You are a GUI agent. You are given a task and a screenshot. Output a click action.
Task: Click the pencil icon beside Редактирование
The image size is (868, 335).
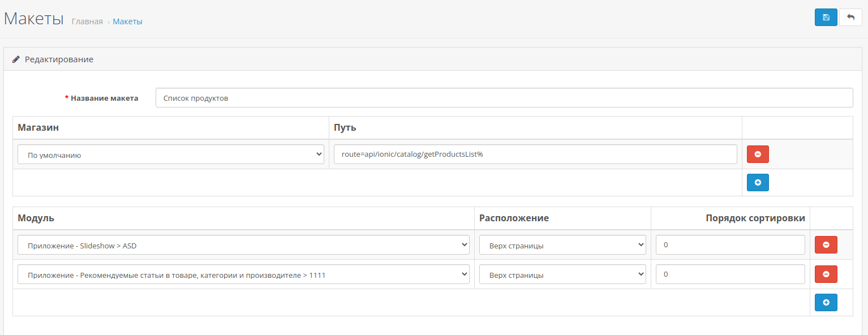(x=16, y=59)
